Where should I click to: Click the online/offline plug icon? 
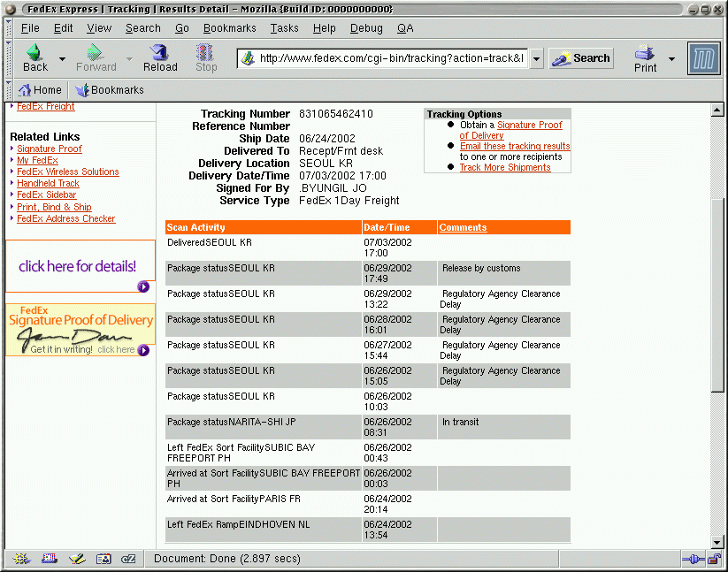click(x=694, y=560)
